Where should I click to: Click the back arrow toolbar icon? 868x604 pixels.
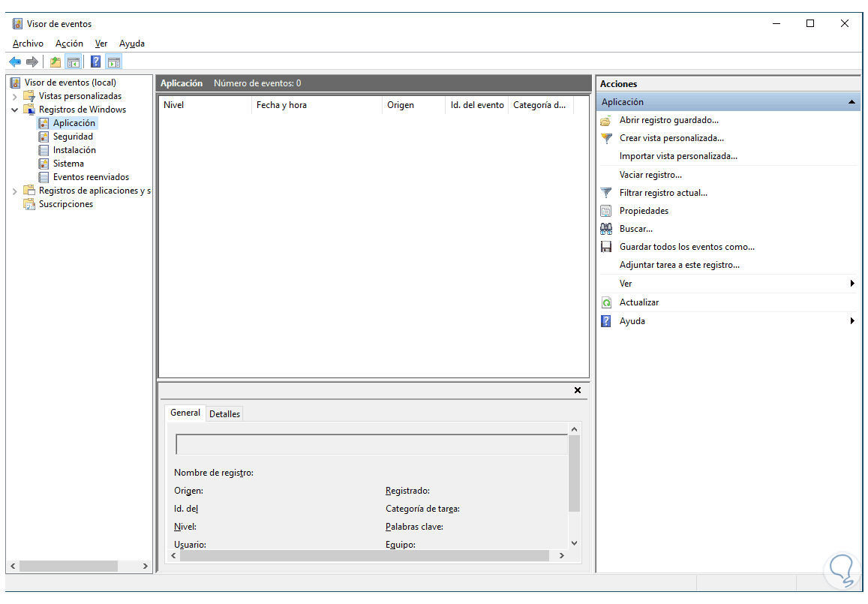pos(15,62)
